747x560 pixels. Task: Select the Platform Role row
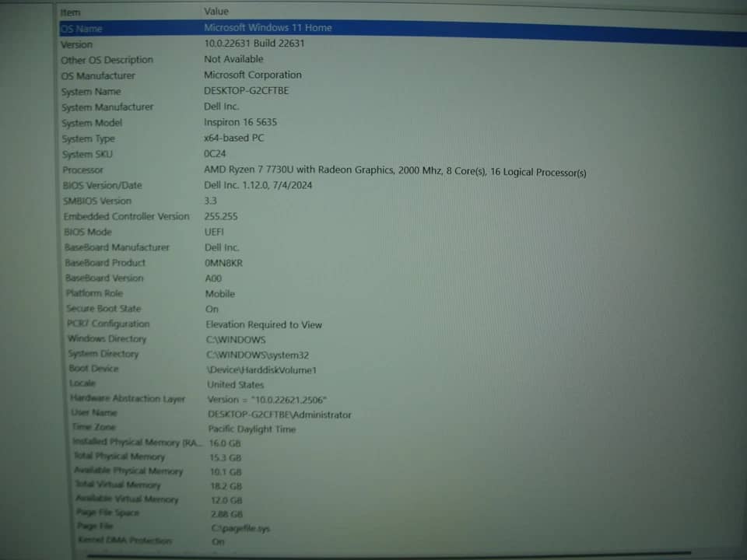(x=94, y=293)
